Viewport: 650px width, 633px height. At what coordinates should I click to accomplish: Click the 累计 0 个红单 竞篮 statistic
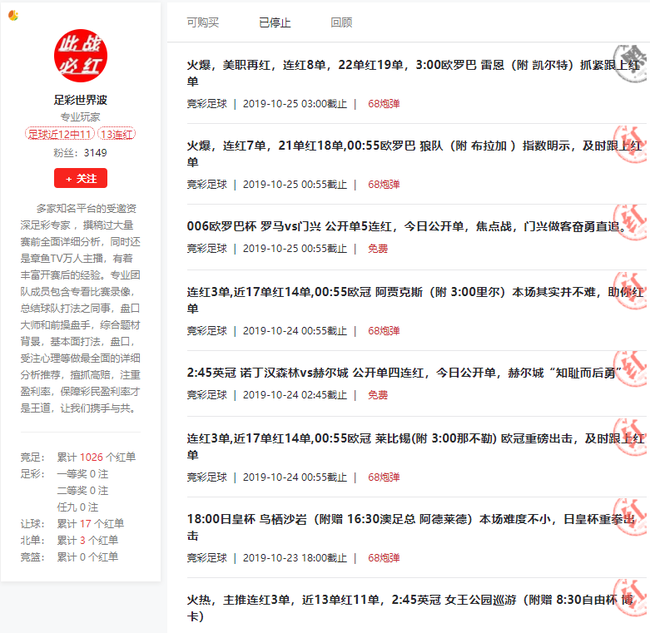87,557
